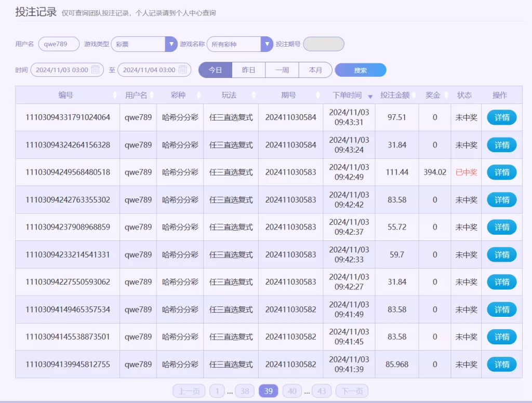Image resolution: width=532 pixels, height=403 pixels.
Task: Open 详情 for bet 11103094331791024064
Action: (x=502, y=117)
